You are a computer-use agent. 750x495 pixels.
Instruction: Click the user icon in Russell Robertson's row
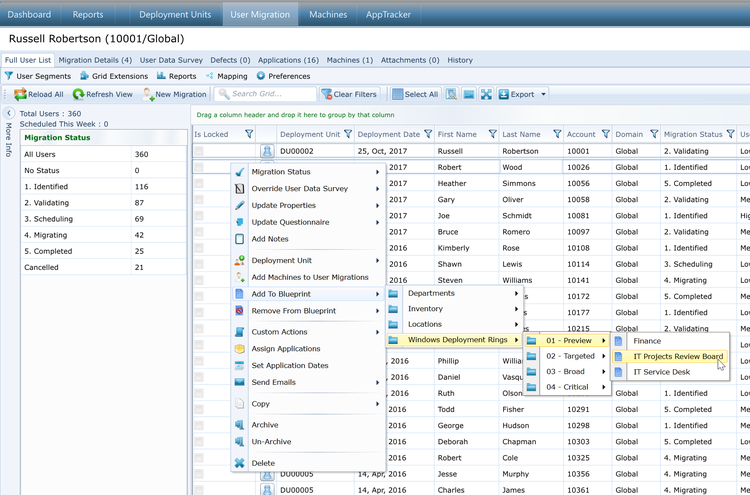267,151
